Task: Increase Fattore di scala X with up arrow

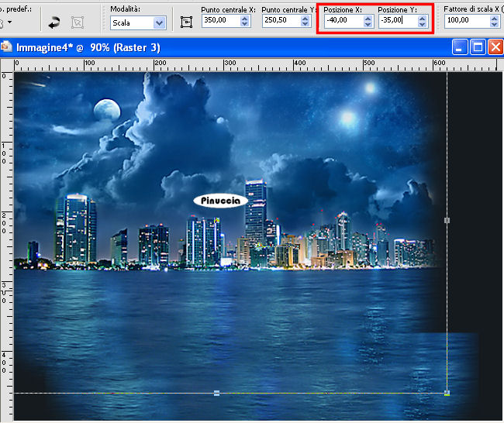Action: (495, 19)
